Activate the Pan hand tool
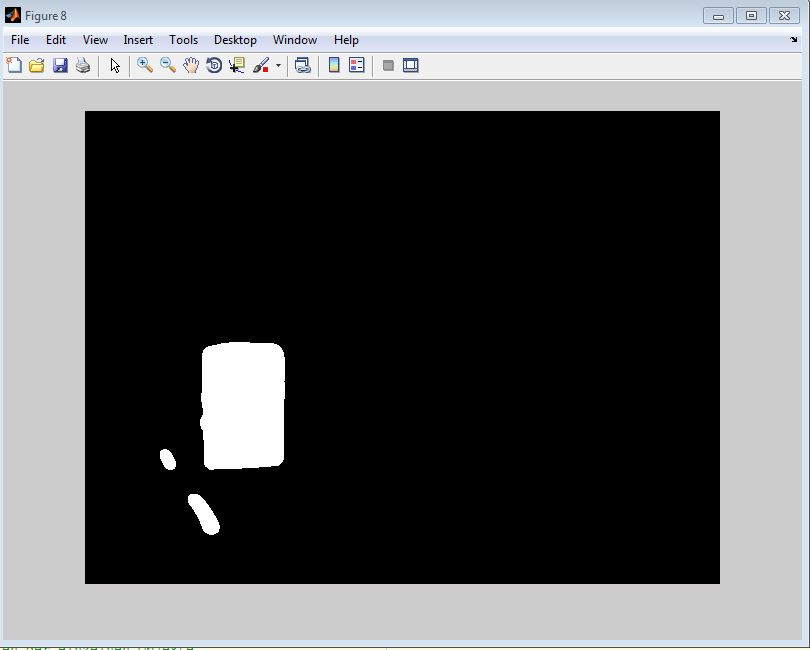Screen dimensions: 810x650 [x=191, y=66]
